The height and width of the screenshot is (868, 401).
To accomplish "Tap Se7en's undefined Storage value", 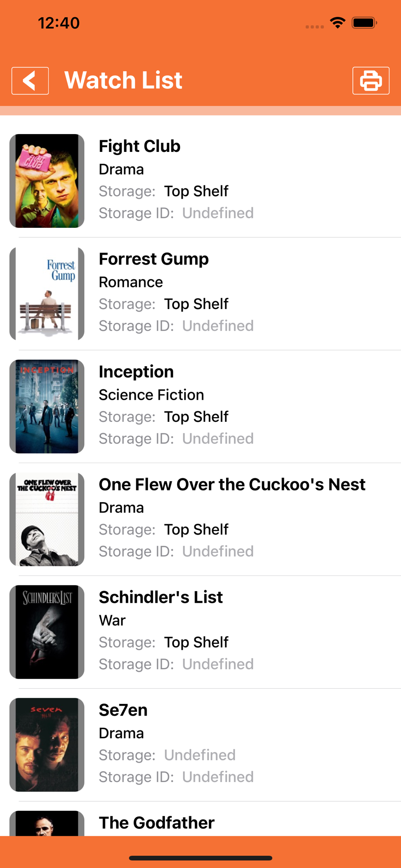I will [200, 755].
